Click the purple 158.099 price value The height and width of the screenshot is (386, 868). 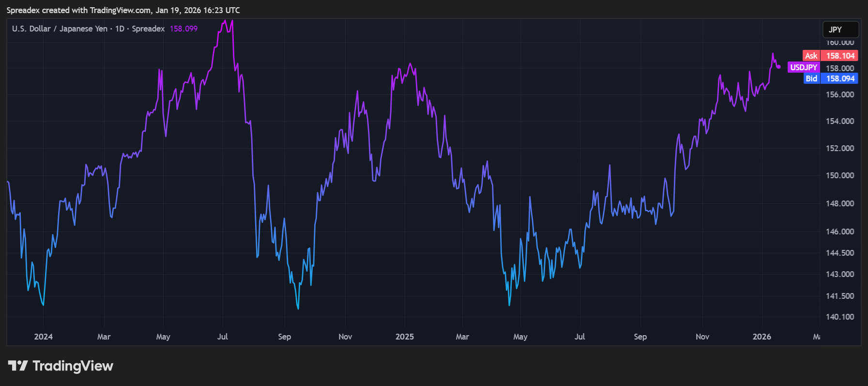coord(183,29)
